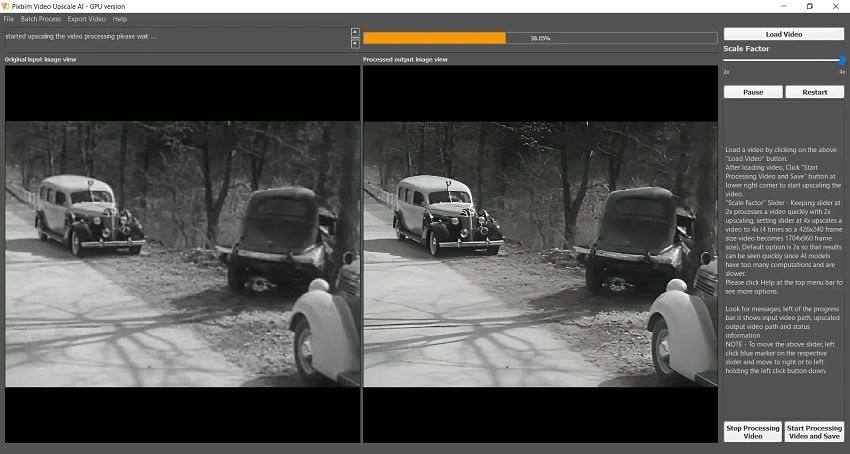
Task: Click the 2x scale label
Action: (726, 72)
